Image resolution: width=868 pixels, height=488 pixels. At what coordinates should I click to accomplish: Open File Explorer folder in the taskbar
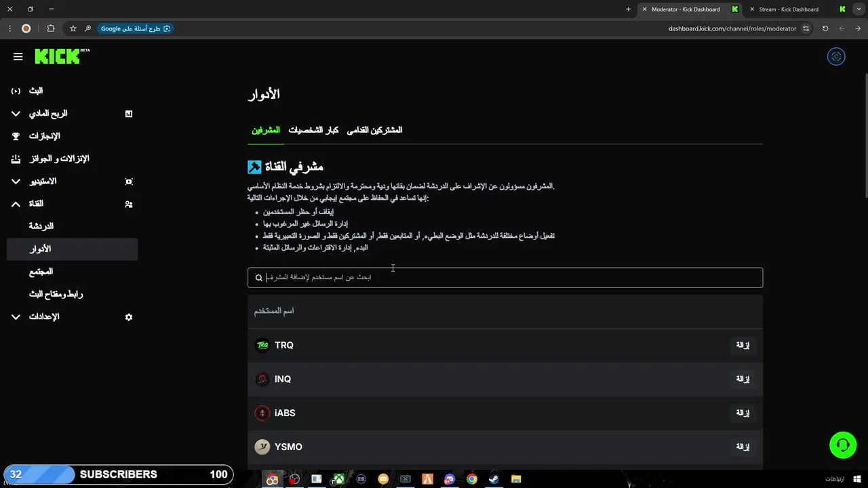tap(516, 479)
